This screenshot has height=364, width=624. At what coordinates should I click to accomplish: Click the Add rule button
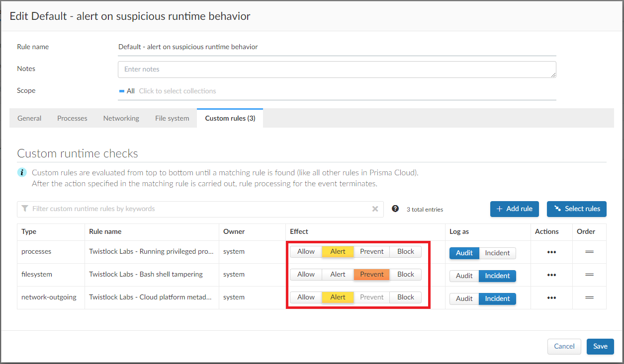pyautogui.click(x=515, y=209)
